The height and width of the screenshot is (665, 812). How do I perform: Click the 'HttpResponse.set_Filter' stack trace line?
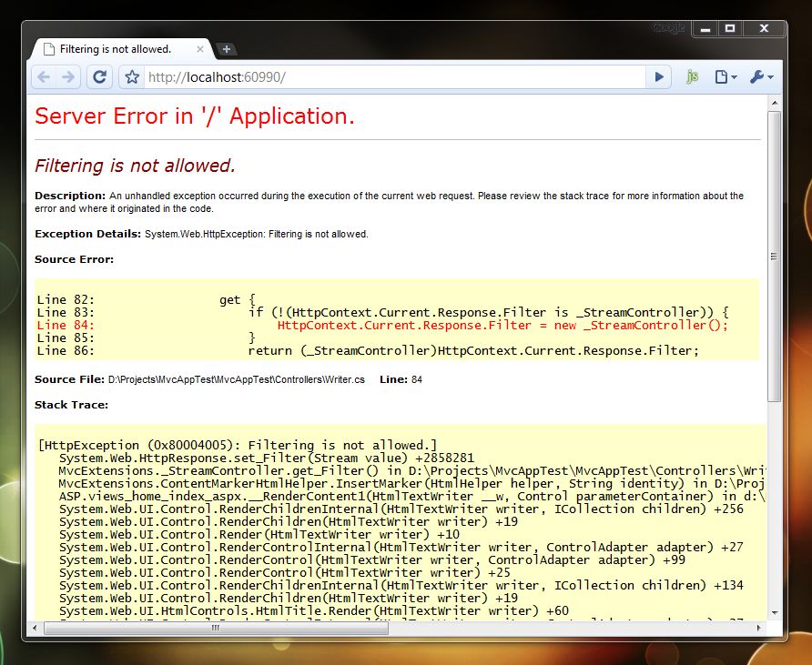[x=266, y=458]
